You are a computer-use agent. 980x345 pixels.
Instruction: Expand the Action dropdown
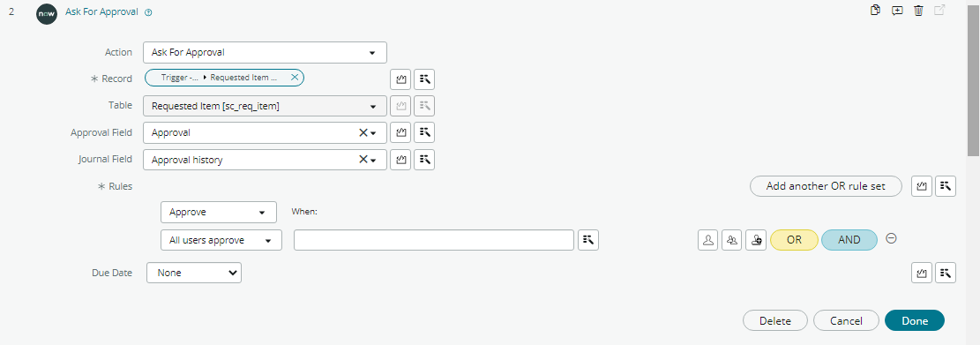(x=265, y=53)
